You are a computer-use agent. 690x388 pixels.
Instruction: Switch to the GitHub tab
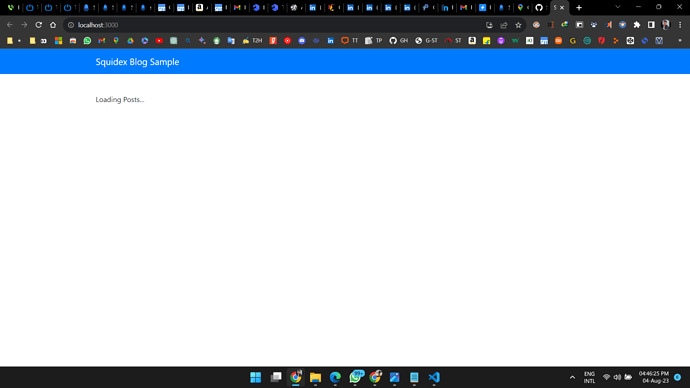[x=540, y=7]
